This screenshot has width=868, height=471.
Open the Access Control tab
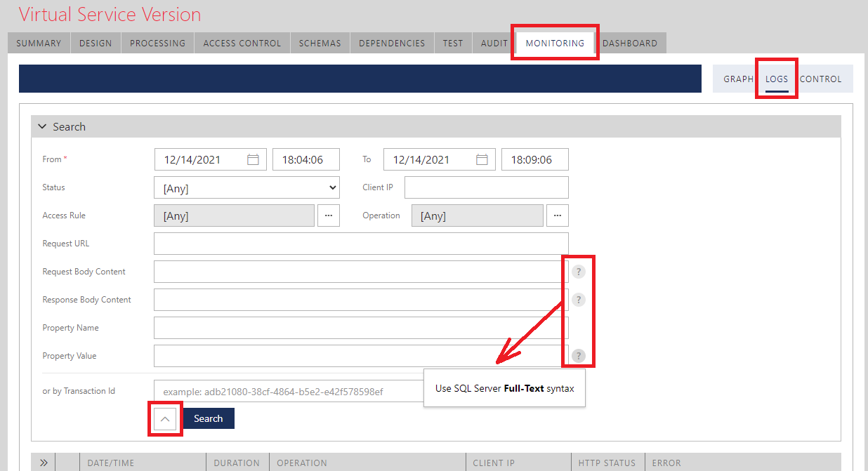pyautogui.click(x=242, y=43)
